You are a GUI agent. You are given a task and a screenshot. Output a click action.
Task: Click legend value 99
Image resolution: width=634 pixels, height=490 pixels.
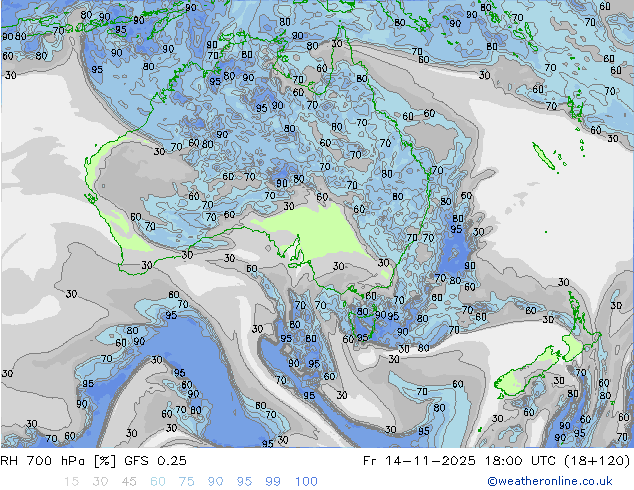point(273,482)
